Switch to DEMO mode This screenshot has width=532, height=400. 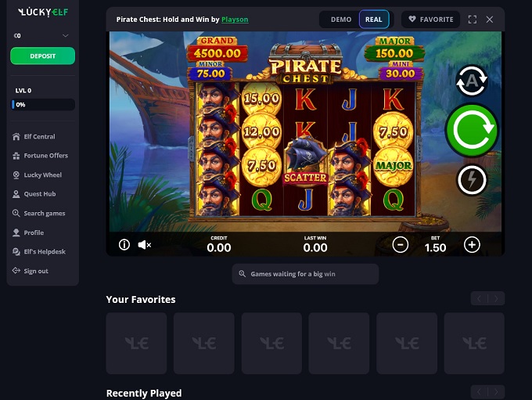click(341, 20)
